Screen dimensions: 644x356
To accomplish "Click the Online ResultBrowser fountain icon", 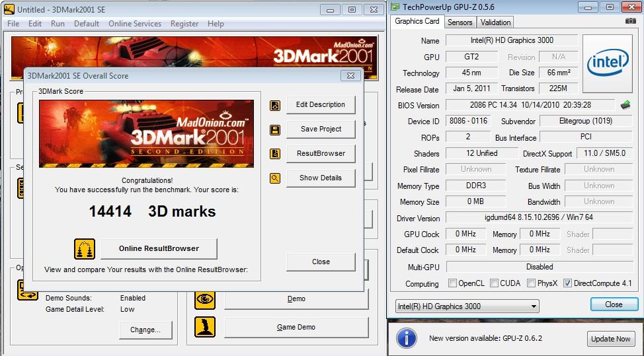I will [x=85, y=249].
